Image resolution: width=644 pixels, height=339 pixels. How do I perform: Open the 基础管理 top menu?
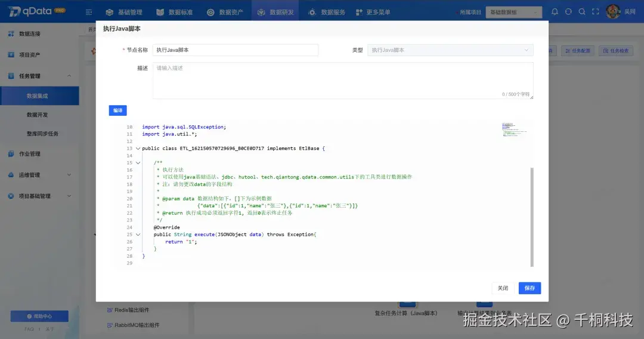click(x=124, y=13)
